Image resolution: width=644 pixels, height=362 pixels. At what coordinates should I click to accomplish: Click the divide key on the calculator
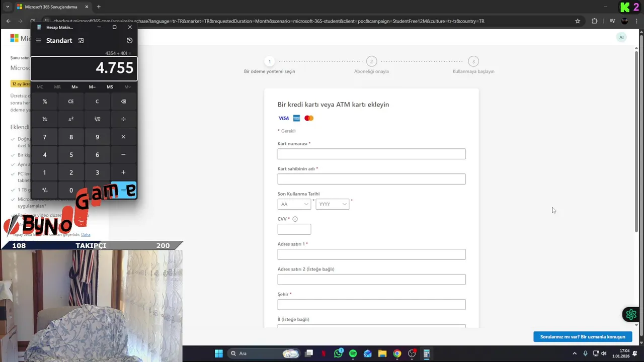coord(123,119)
